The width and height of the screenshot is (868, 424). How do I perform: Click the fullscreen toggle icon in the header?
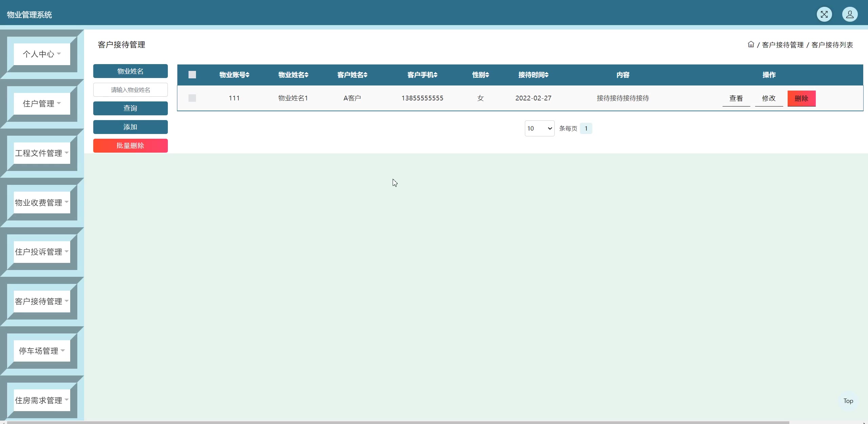pyautogui.click(x=824, y=14)
